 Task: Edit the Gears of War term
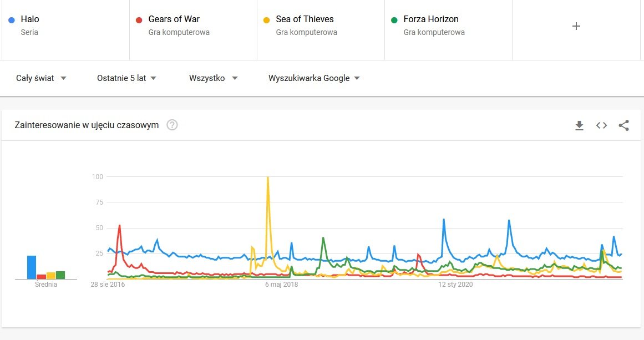pyautogui.click(x=174, y=19)
